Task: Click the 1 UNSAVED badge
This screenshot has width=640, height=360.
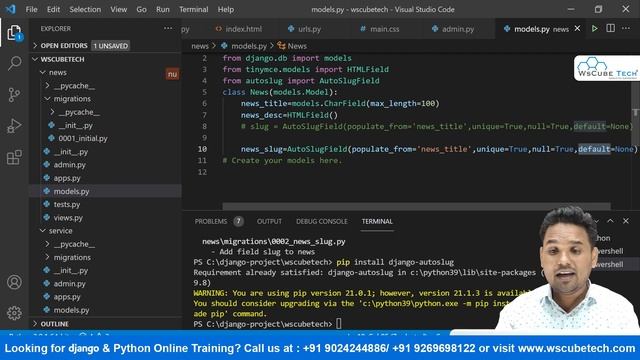Action: tap(111, 46)
